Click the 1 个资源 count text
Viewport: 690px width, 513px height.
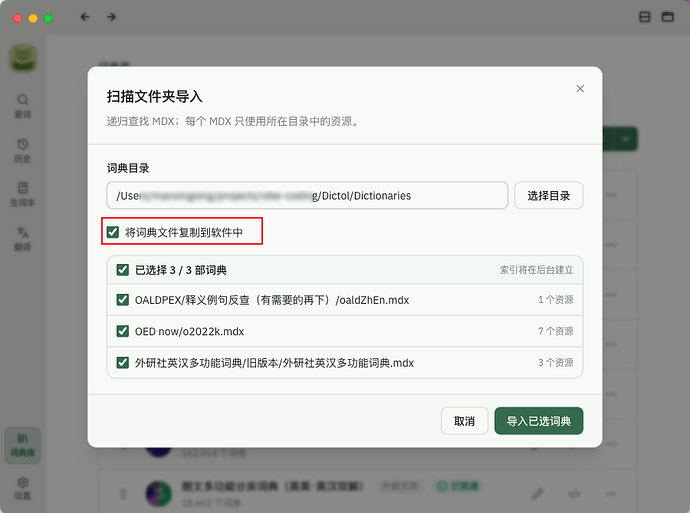click(x=555, y=300)
